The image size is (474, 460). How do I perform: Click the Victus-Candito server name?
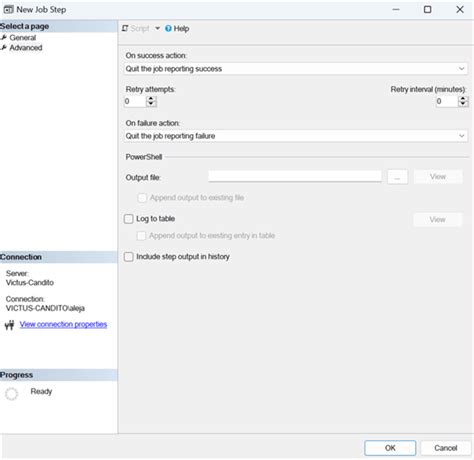30,283
